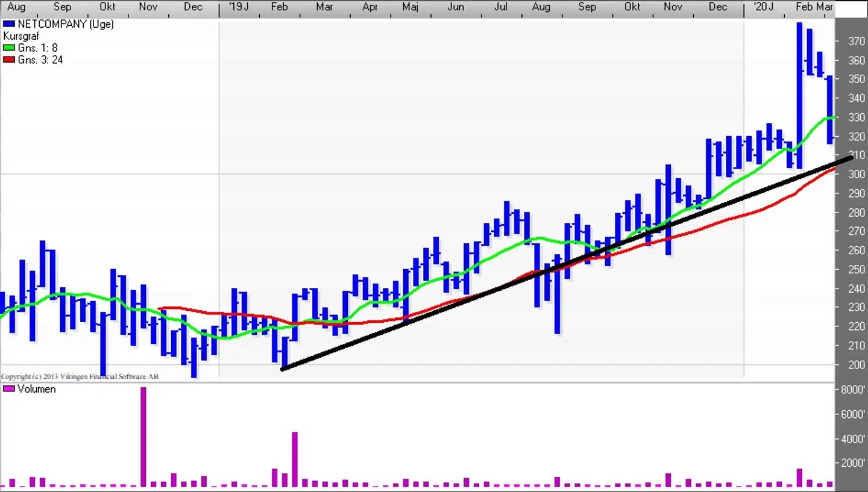868x492 pixels.
Task: Click the 'Gns. 3: 24' moving average label
Action: pyautogui.click(x=40, y=60)
